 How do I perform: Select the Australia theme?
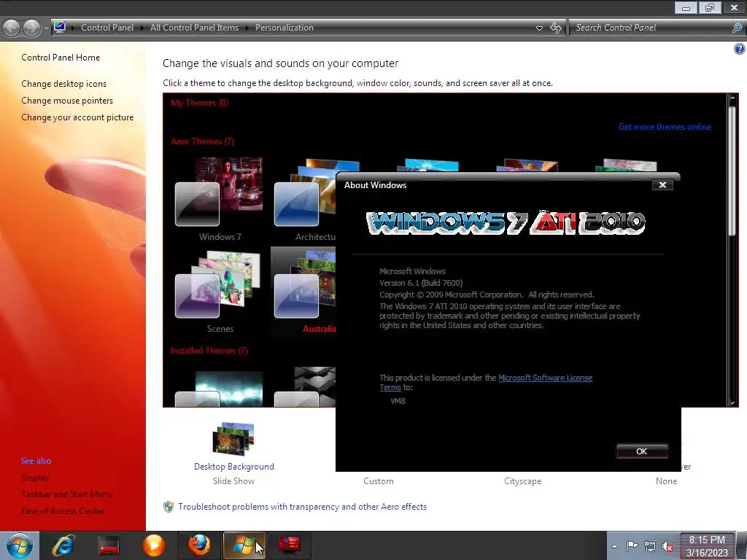[305, 292]
